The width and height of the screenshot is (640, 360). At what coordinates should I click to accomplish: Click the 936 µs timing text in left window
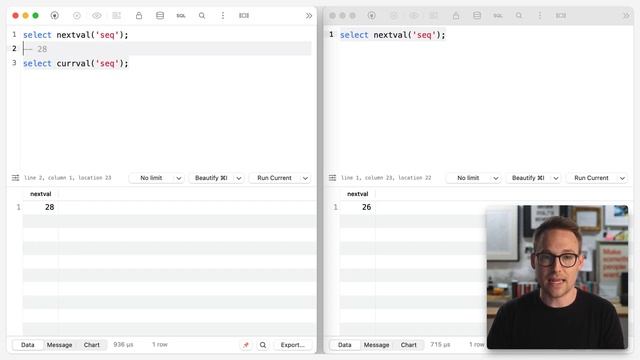pos(123,345)
